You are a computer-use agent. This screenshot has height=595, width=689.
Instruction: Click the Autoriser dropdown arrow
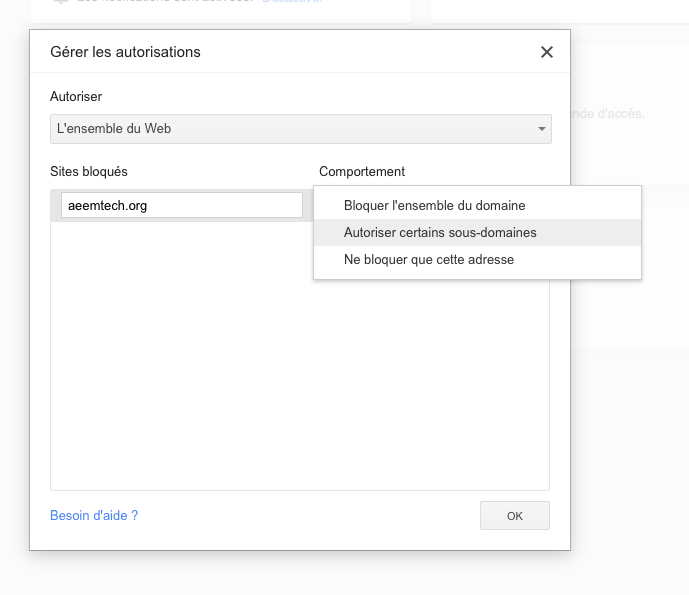point(541,129)
